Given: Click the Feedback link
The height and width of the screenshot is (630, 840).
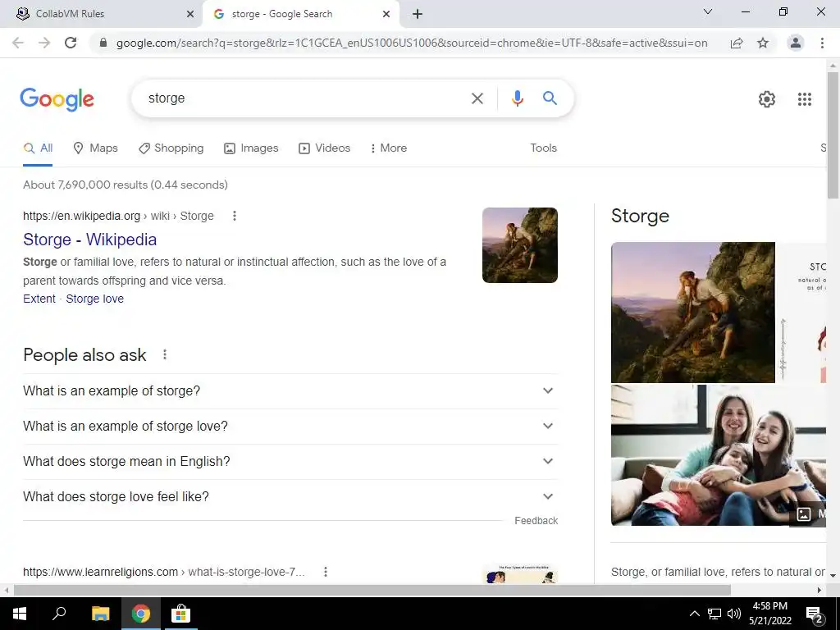Looking at the screenshot, I should pos(536,521).
